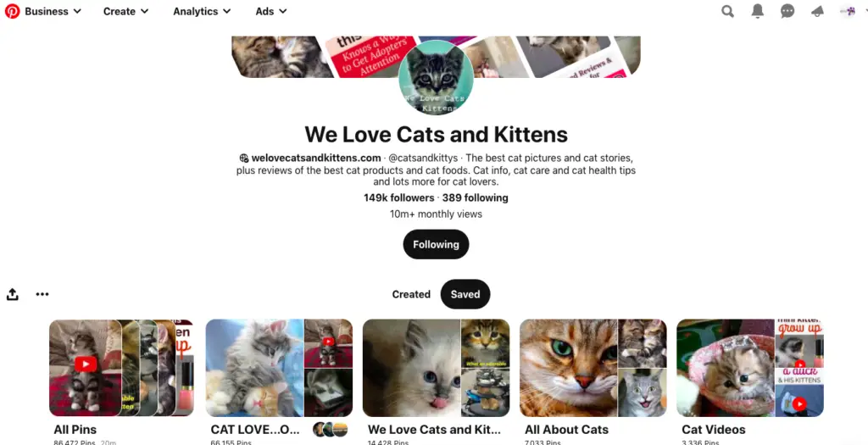Screen dimensions: 868x445
Task: Open the All About Cats board
Action: [593, 368]
